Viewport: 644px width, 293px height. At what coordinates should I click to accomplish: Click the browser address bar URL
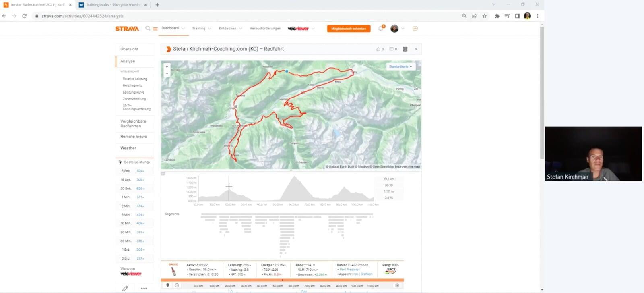point(83,16)
